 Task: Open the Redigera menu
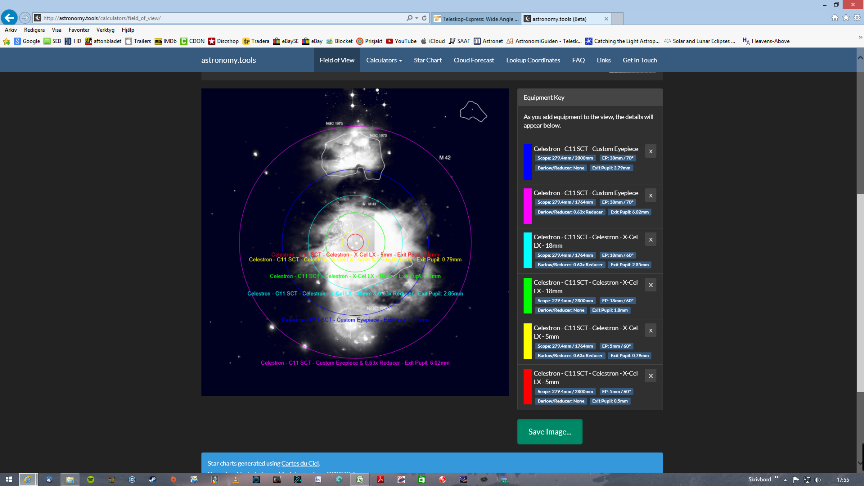[34, 30]
